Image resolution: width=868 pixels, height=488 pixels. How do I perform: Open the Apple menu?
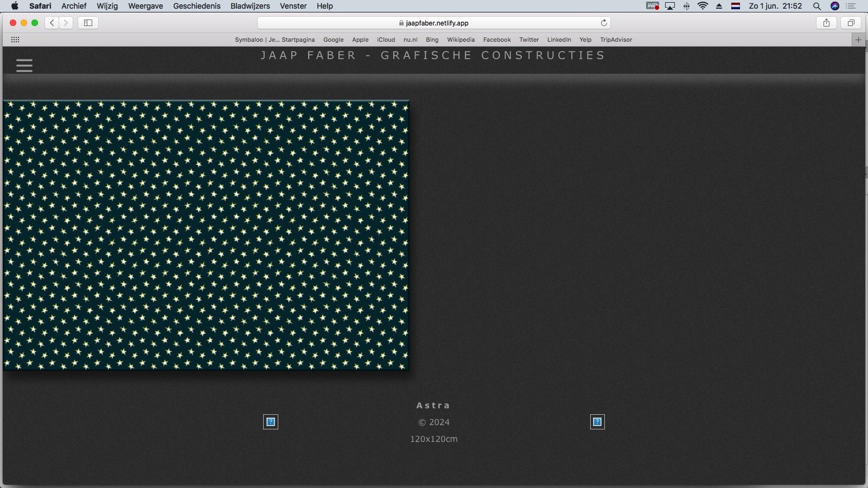(15, 6)
